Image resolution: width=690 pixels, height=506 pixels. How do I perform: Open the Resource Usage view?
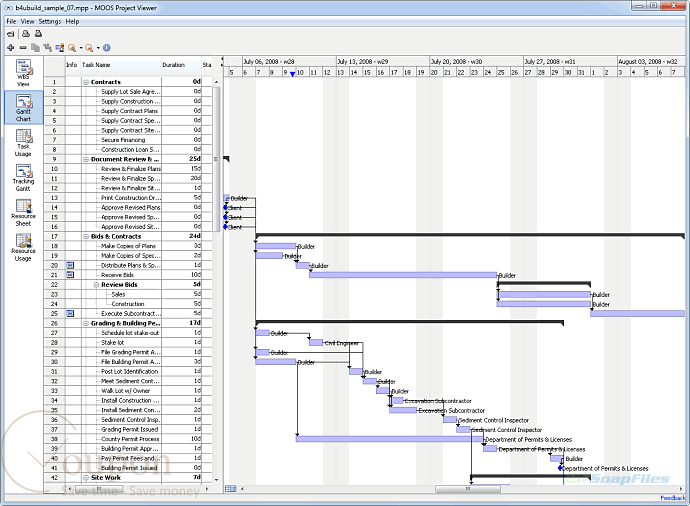(x=23, y=247)
